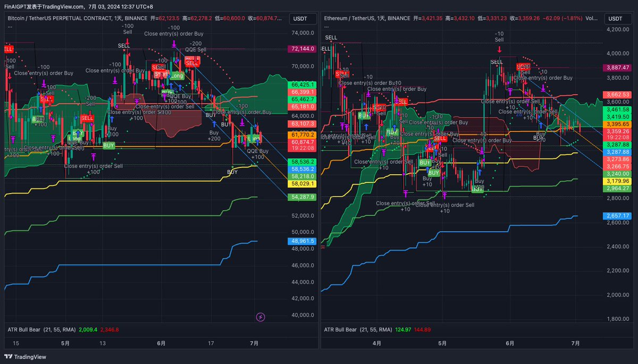Click the 3,273.86 price label
This screenshot has height=364, width=638.
(x=617, y=159)
